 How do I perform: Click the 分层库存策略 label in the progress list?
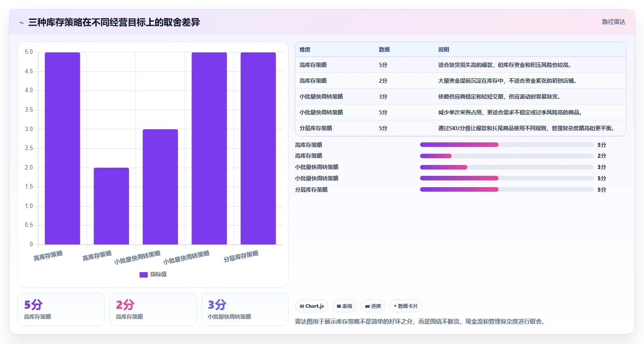coord(311,190)
